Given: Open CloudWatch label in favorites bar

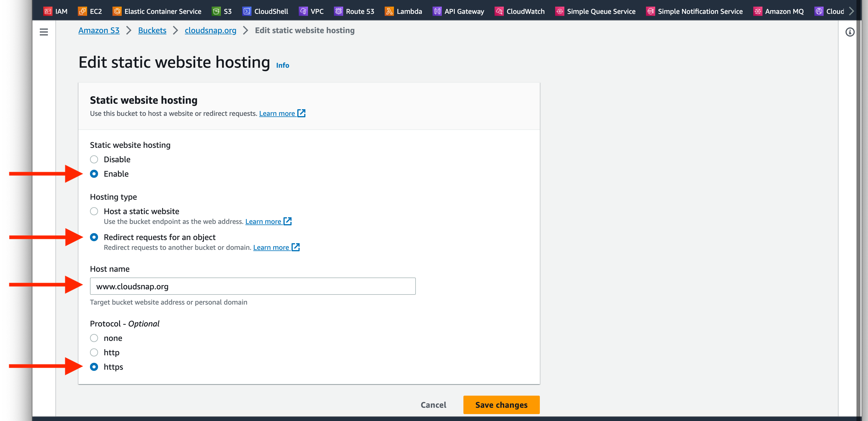Looking at the screenshot, I should [x=525, y=12].
